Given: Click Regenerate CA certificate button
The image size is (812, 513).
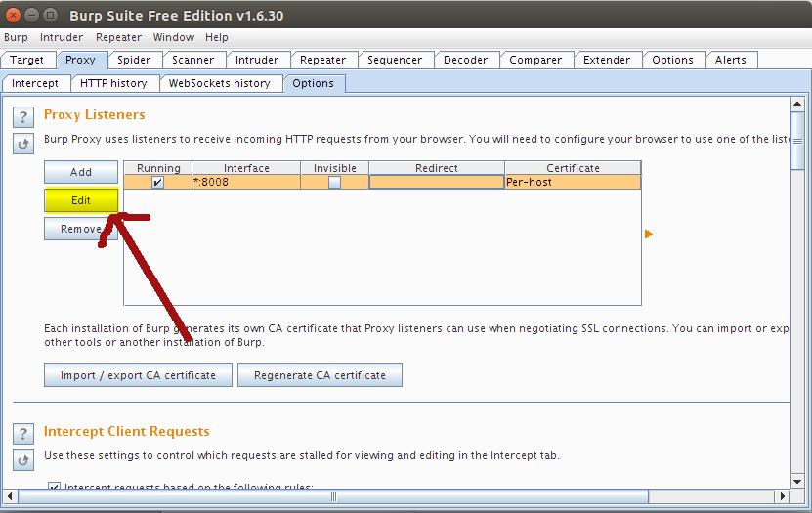Looking at the screenshot, I should click(320, 375).
